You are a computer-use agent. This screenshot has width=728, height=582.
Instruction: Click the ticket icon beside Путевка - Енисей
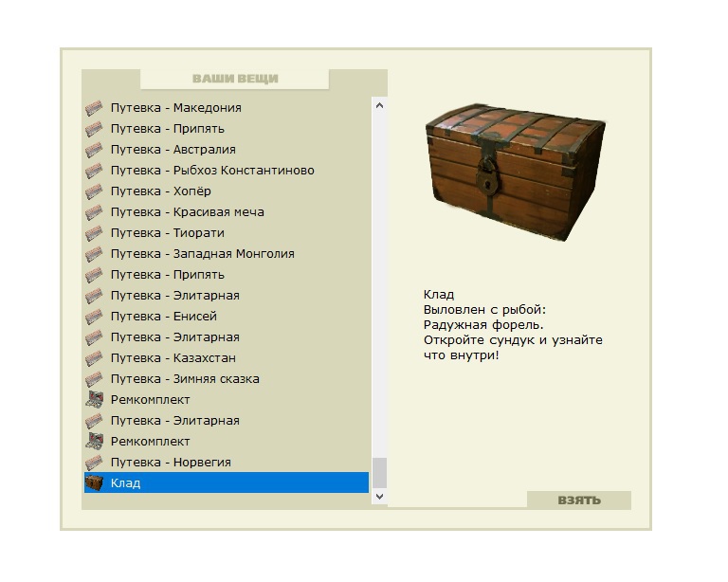pos(94,317)
